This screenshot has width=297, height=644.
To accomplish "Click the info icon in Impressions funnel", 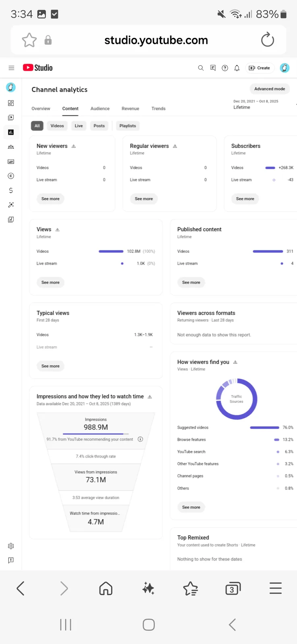I will [x=140, y=439].
